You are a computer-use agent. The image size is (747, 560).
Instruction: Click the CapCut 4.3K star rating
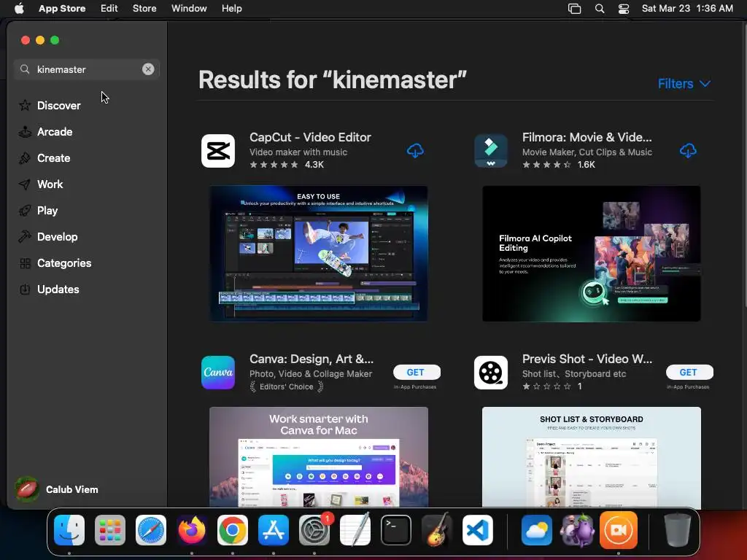(x=286, y=164)
